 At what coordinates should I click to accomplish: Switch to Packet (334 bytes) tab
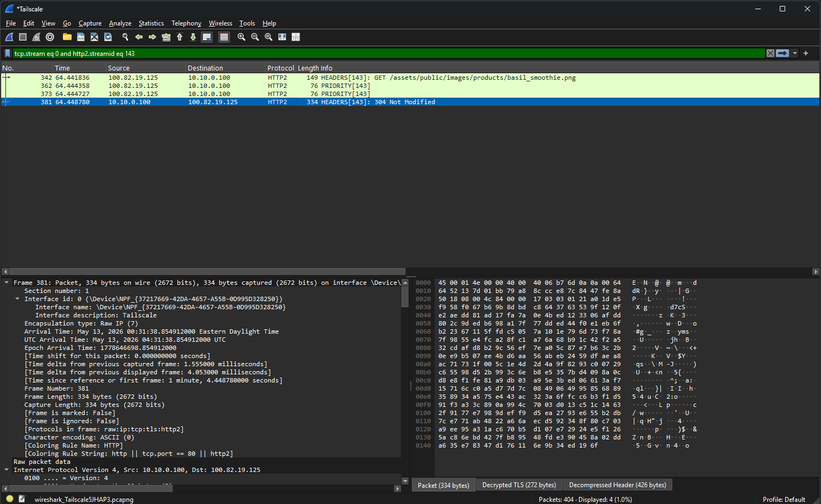[443, 485]
